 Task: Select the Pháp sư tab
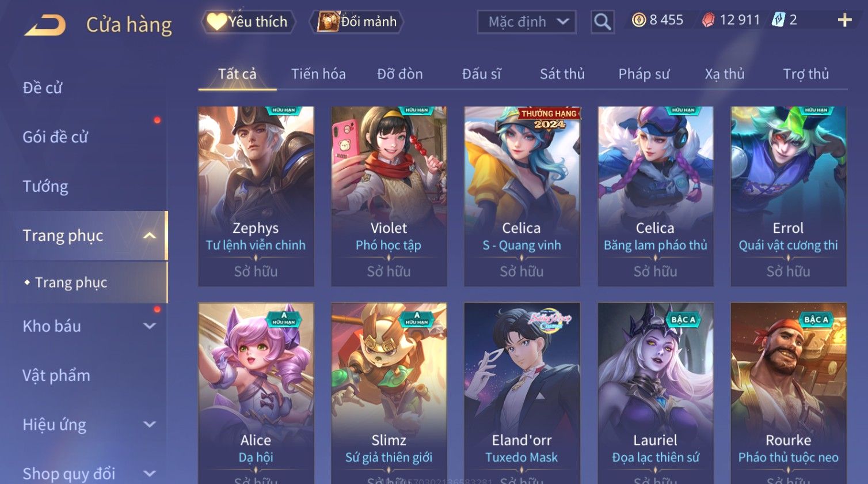point(644,74)
